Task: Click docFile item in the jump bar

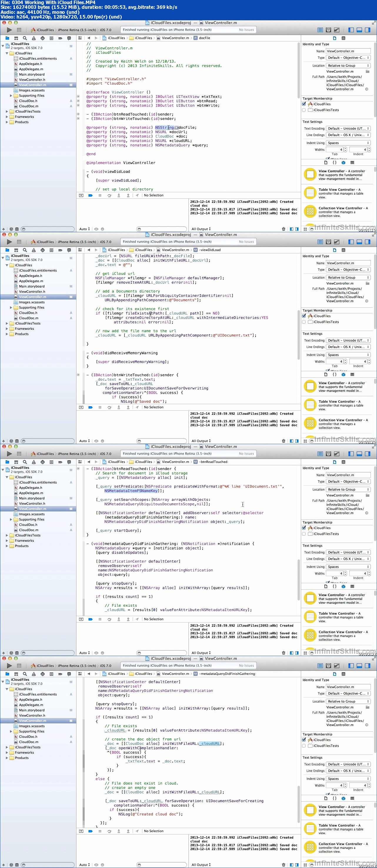Action: click(202, 38)
